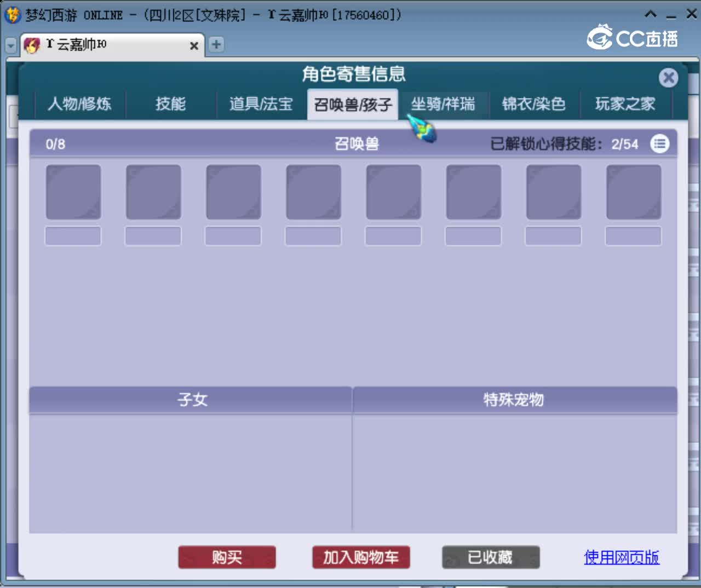701x588 pixels.
Task: Click the CC直播 logo
Action: coord(633,38)
